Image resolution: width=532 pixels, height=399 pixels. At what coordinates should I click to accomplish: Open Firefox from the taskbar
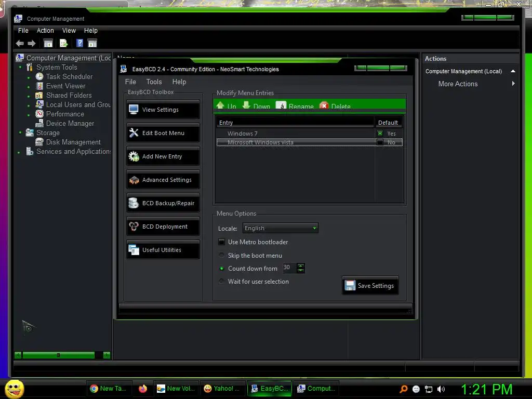click(x=143, y=389)
